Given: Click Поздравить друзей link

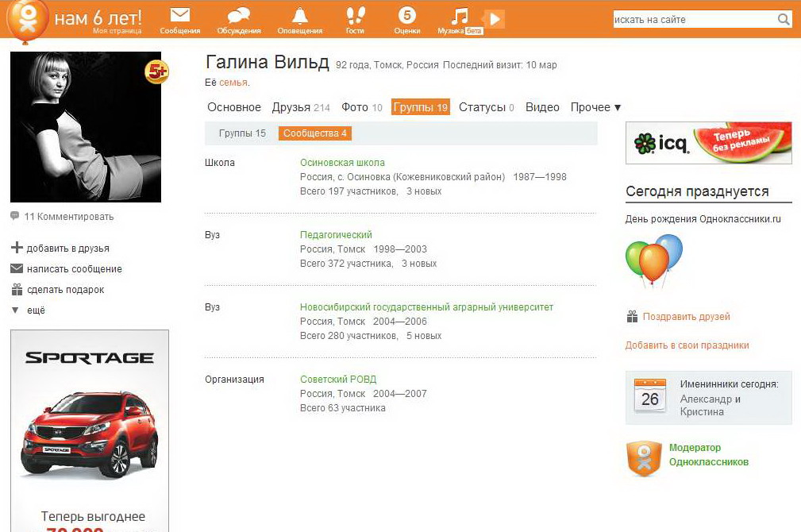Looking at the screenshot, I should tap(686, 317).
